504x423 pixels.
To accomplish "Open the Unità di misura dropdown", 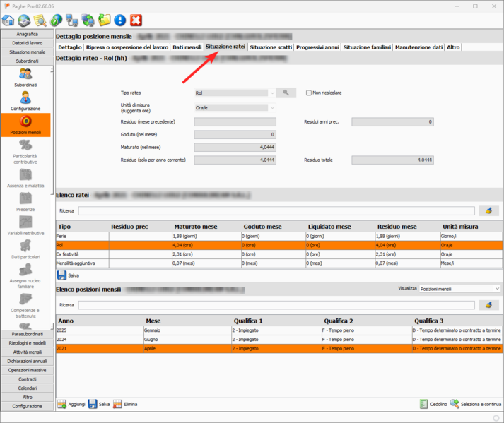I will point(272,107).
